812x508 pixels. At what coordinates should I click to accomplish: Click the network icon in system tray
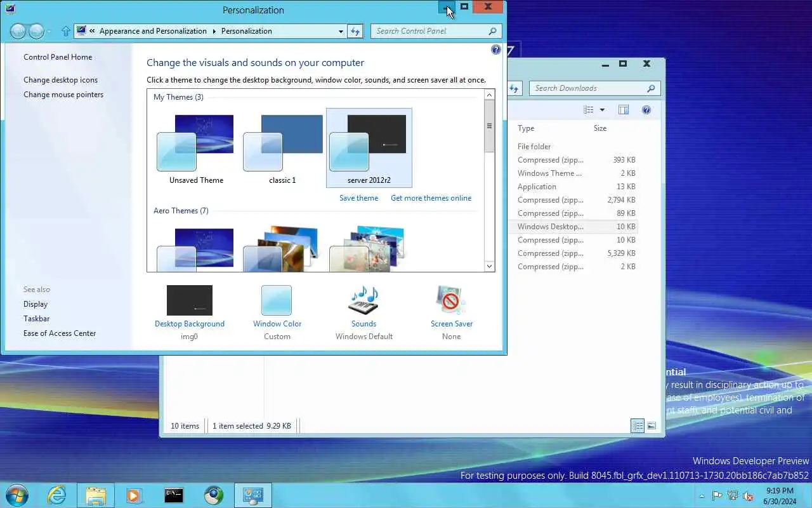733,496
